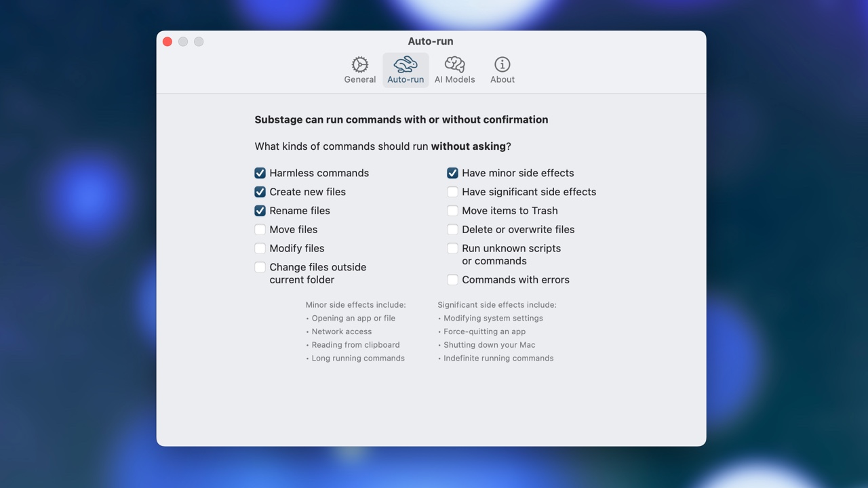View the About info pane
Viewport: 868px width, 488px height.
[x=502, y=68]
